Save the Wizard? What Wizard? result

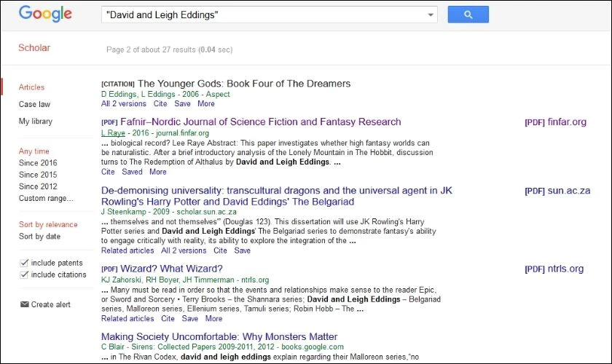[189, 318]
